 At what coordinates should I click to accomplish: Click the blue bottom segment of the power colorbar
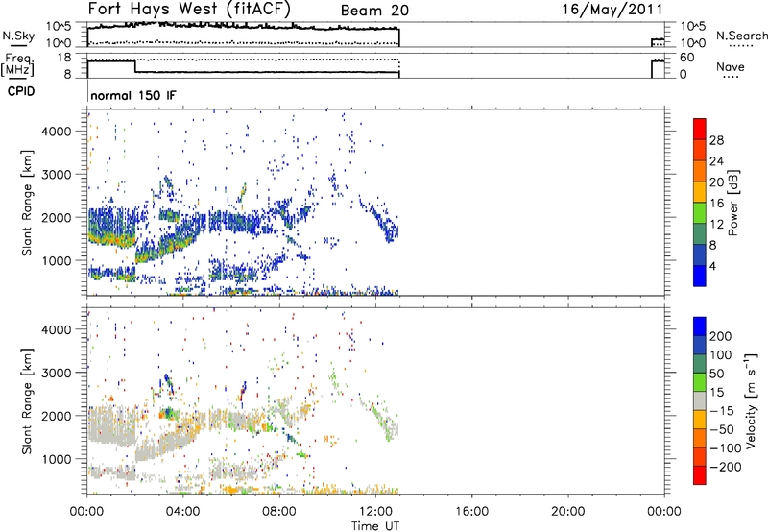[x=700, y=276]
